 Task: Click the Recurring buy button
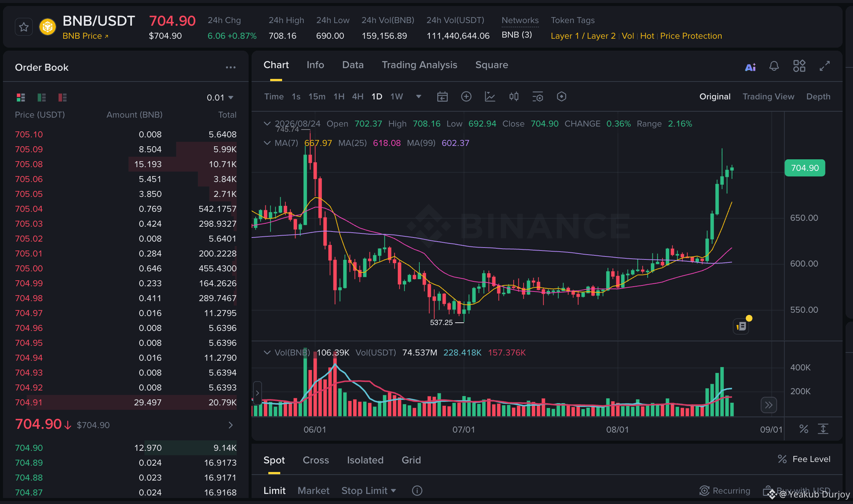725,491
